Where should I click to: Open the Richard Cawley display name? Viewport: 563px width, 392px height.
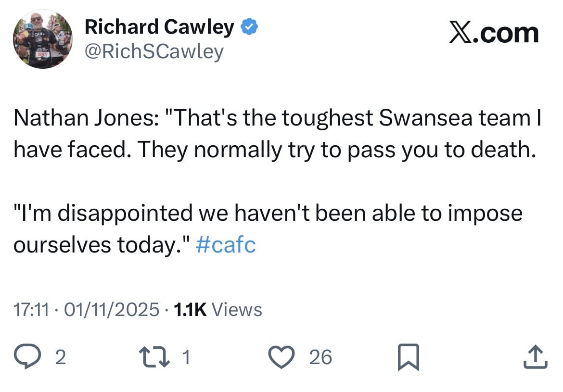click(x=159, y=28)
